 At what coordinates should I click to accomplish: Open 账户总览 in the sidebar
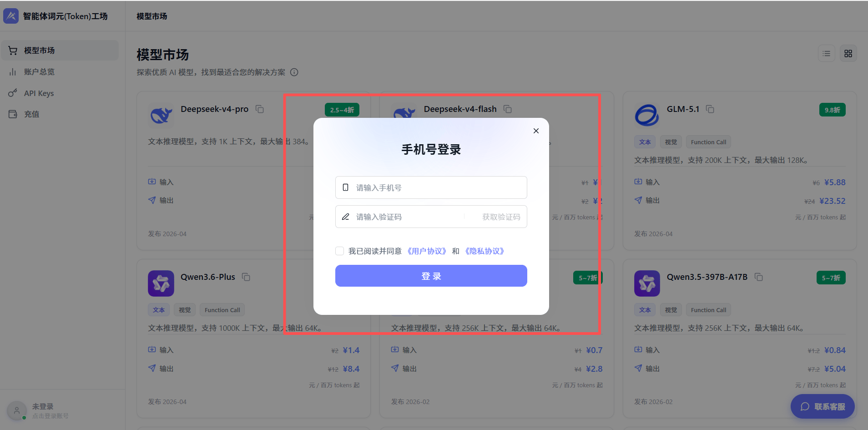(60, 72)
